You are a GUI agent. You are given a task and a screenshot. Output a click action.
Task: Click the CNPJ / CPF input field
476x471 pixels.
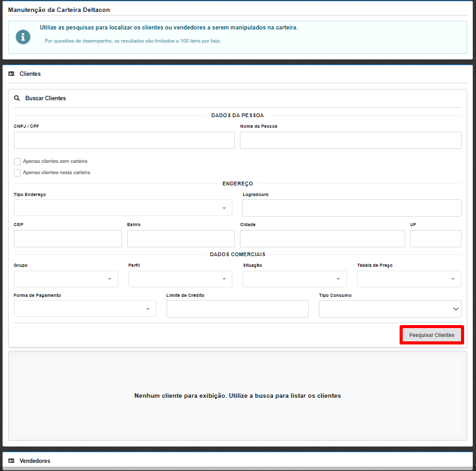coord(124,140)
